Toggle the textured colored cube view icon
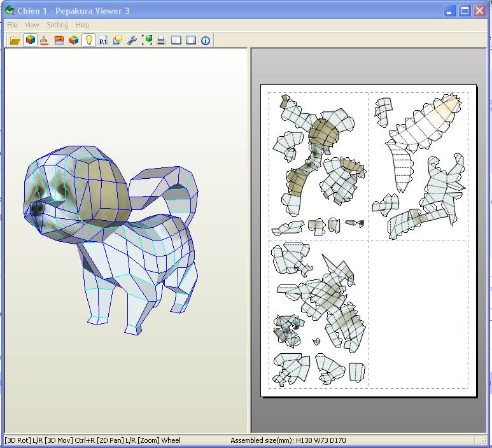The height and width of the screenshot is (448, 492). (30, 40)
